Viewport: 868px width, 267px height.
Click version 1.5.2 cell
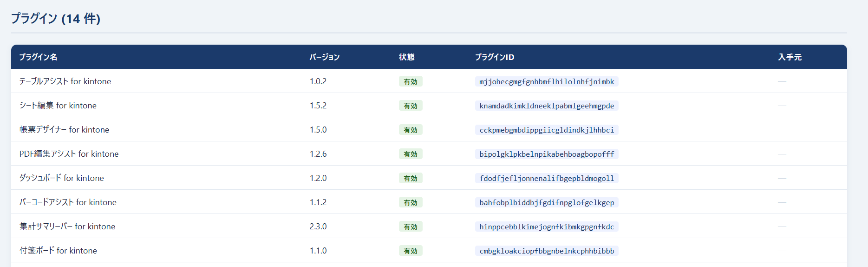[318, 106]
